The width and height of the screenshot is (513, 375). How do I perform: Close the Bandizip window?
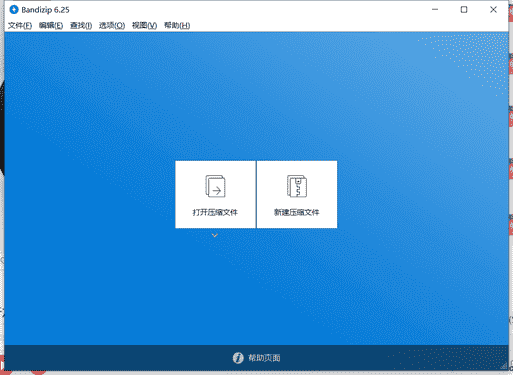click(493, 10)
